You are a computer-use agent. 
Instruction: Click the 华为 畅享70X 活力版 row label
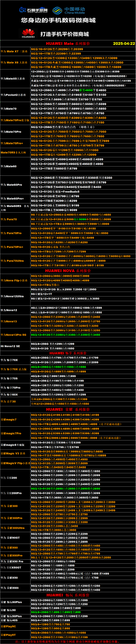[x=14, y=369]
